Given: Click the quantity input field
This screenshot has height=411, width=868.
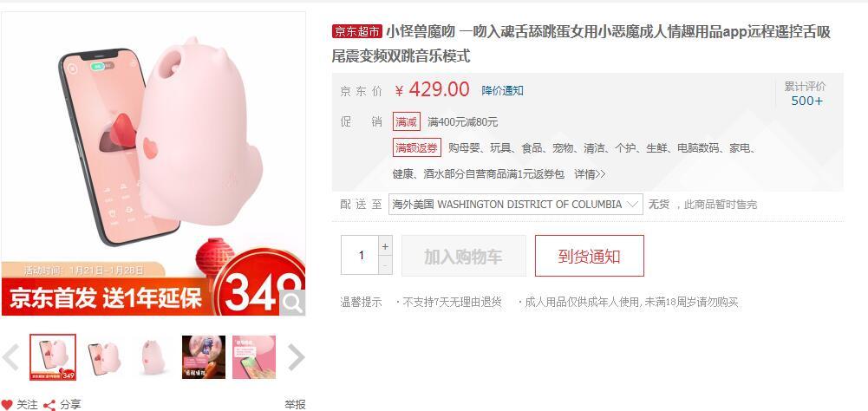Looking at the screenshot, I should (x=360, y=255).
